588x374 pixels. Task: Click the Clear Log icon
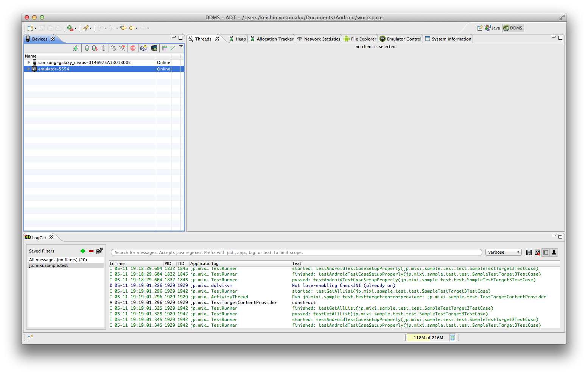pos(537,252)
